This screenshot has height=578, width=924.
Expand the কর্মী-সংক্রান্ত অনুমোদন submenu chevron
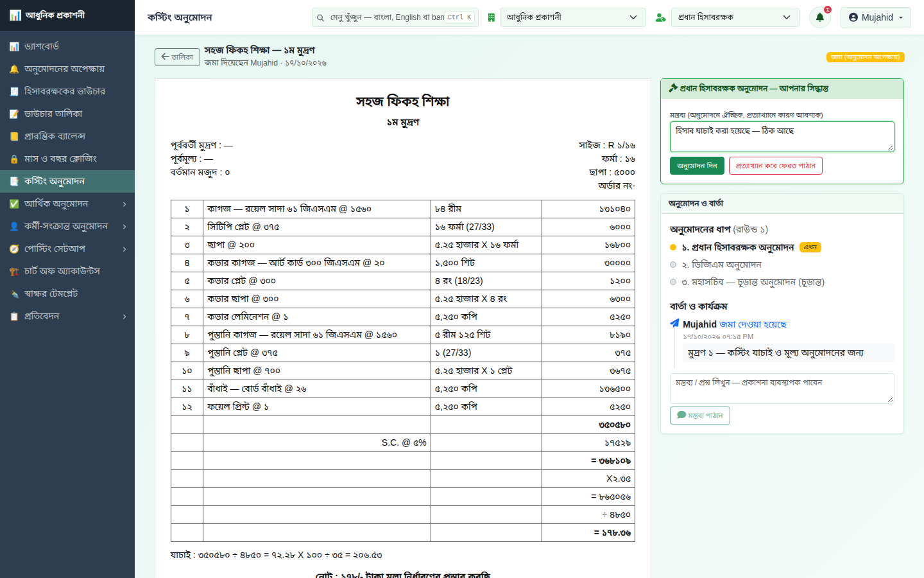pyautogui.click(x=124, y=227)
